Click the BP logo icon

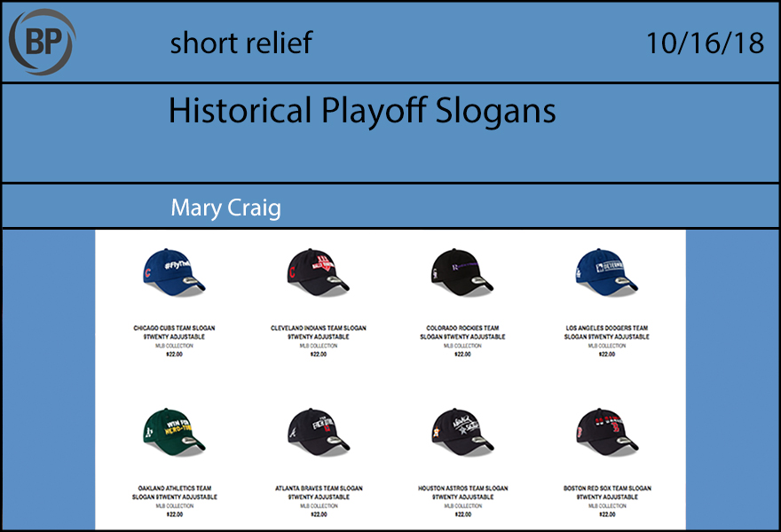point(42,42)
